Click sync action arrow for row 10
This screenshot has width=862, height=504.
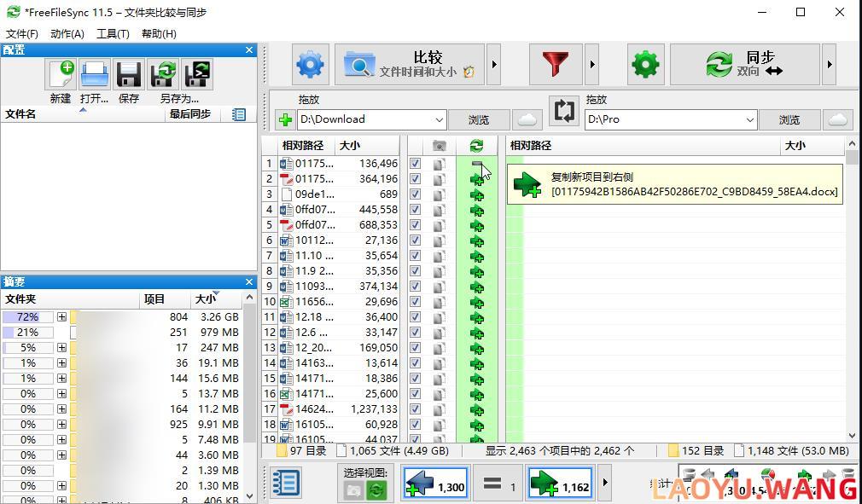pos(476,302)
